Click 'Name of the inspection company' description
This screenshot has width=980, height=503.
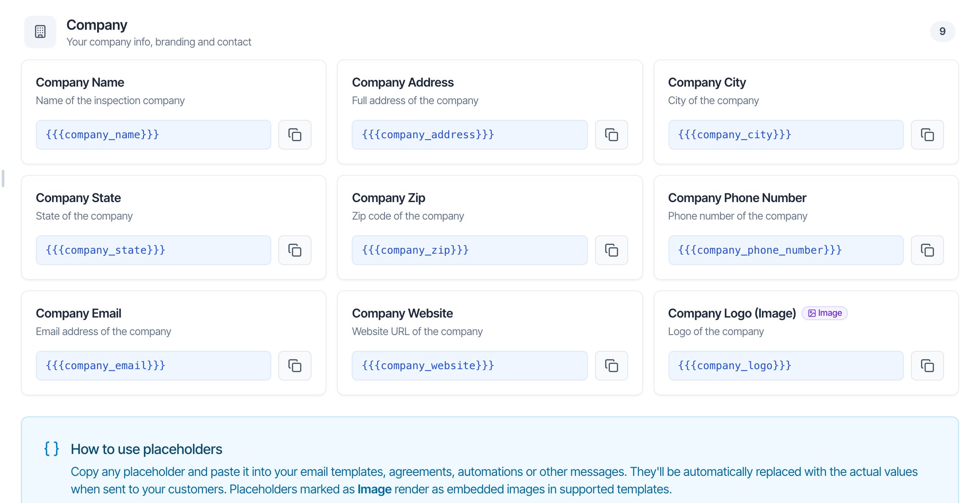110,101
